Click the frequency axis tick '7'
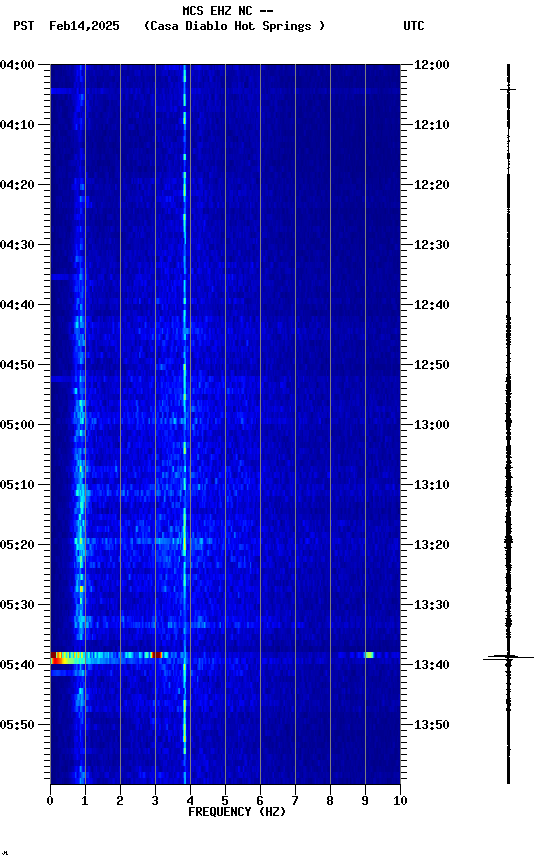This screenshot has height=864, width=552. pyautogui.click(x=295, y=801)
